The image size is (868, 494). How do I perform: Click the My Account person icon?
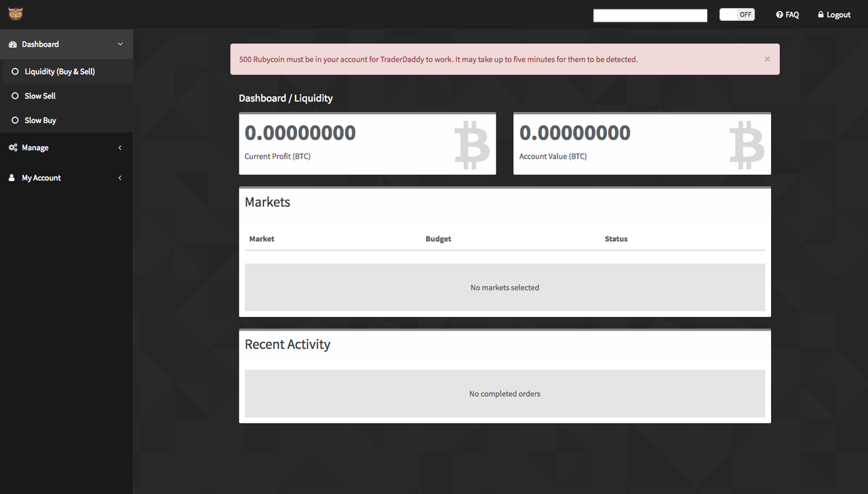(12, 178)
